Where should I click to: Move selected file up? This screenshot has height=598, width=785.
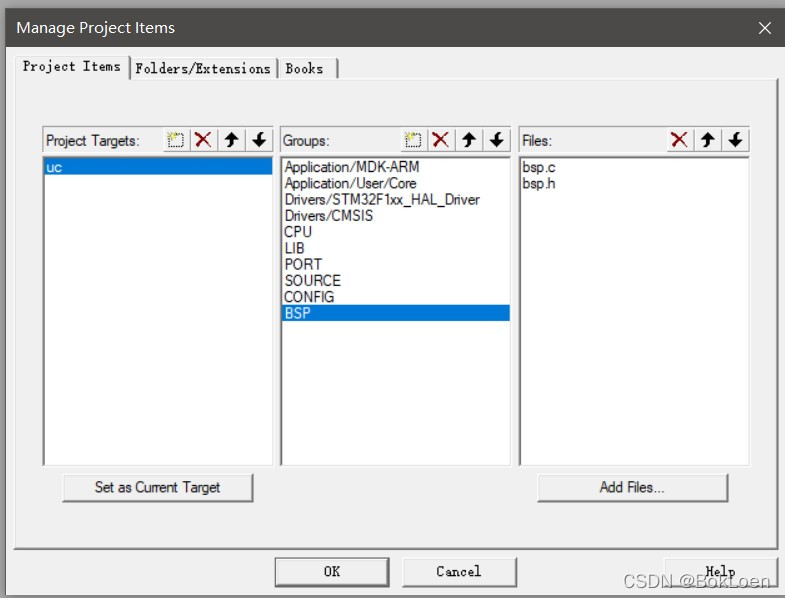pyautogui.click(x=707, y=140)
